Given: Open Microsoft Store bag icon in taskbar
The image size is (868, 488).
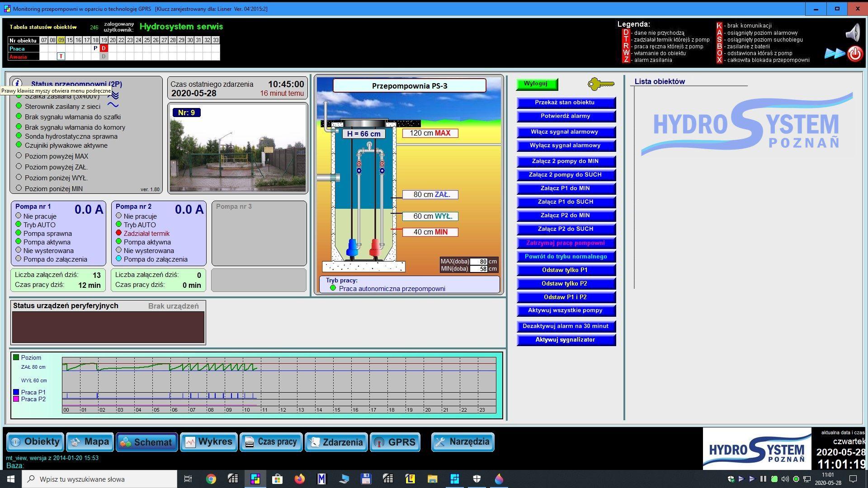Looking at the screenshot, I should point(277,479).
